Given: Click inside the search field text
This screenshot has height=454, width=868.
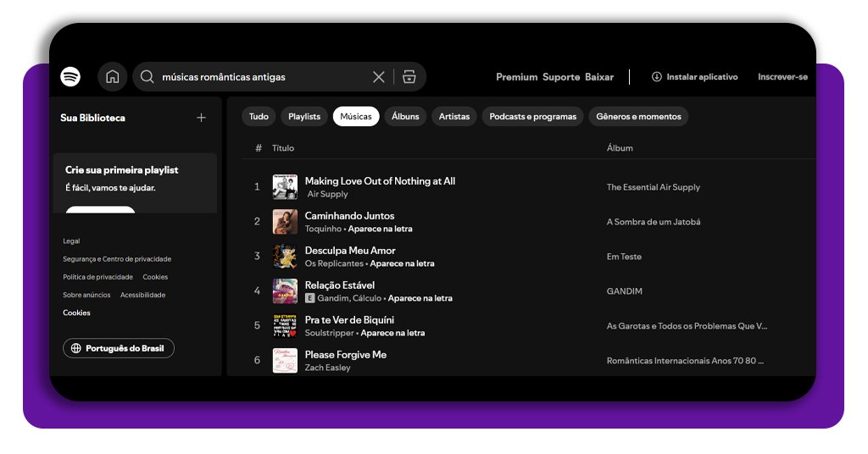Looking at the screenshot, I should (x=224, y=77).
